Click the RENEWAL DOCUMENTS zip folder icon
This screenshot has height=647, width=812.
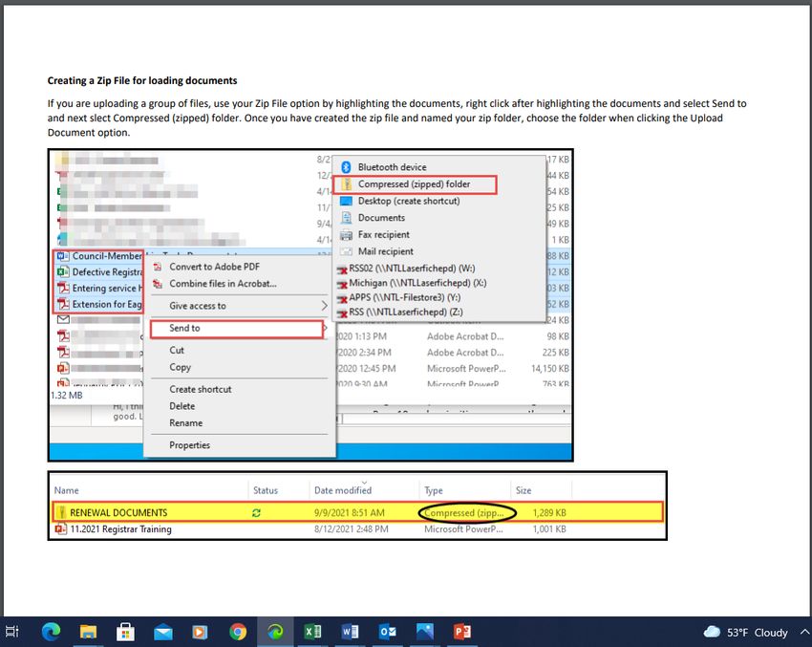(x=62, y=512)
